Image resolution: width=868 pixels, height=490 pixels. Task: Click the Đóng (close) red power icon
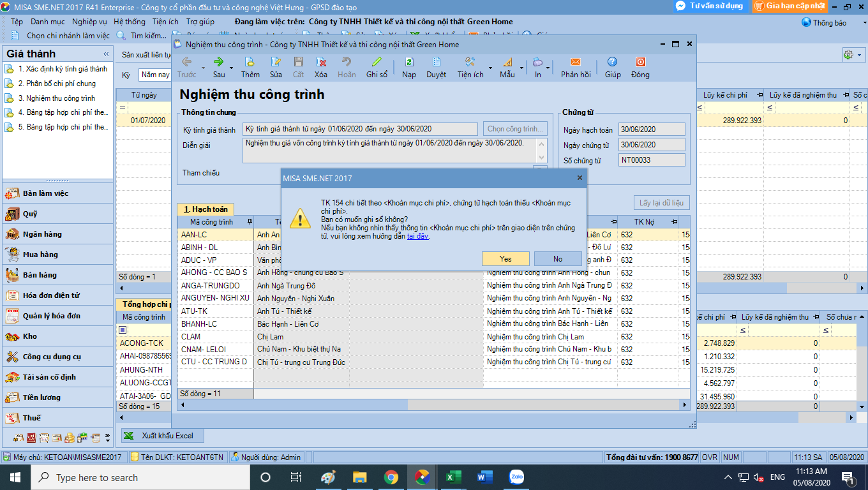(640, 62)
